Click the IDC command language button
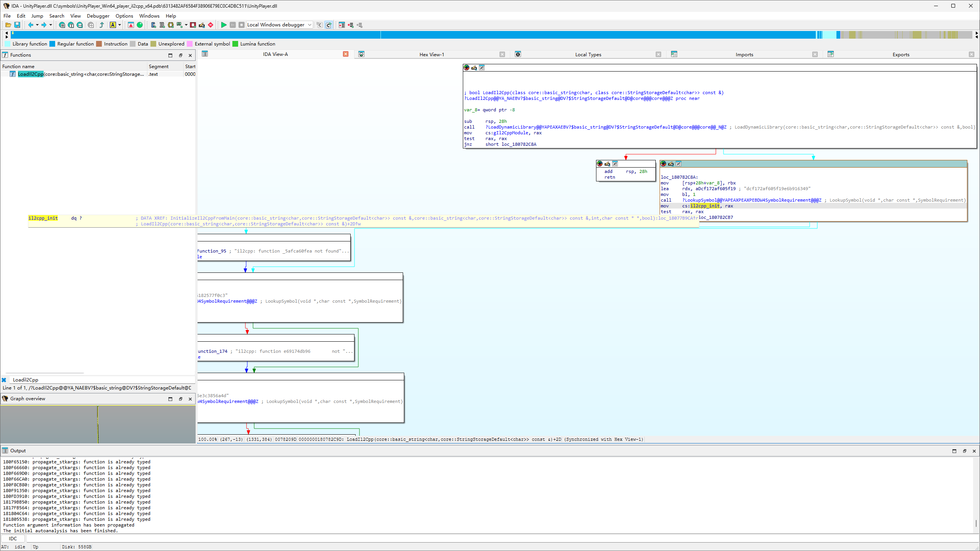The width and height of the screenshot is (980, 551). point(13,538)
